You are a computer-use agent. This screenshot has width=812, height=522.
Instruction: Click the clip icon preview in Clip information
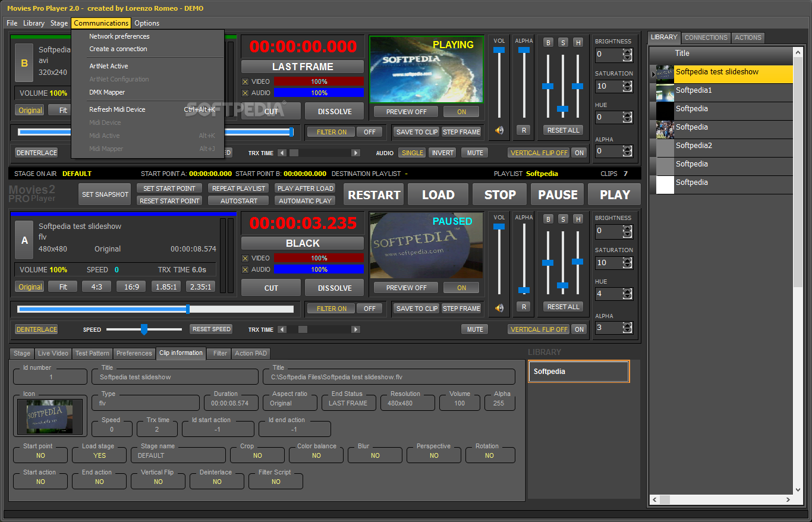click(x=50, y=416)
